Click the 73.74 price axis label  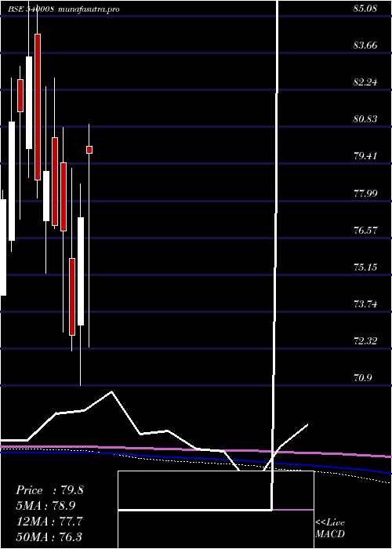click(365, 304)
